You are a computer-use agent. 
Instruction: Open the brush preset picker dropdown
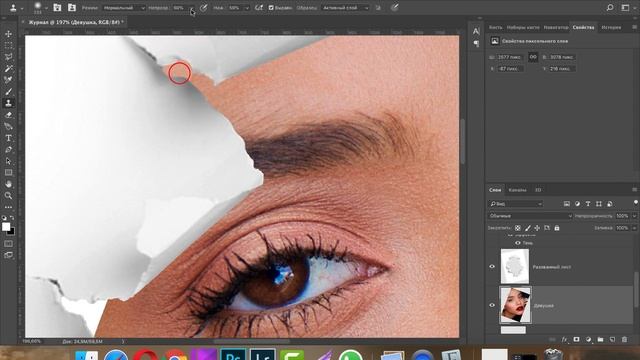(46, 7)
